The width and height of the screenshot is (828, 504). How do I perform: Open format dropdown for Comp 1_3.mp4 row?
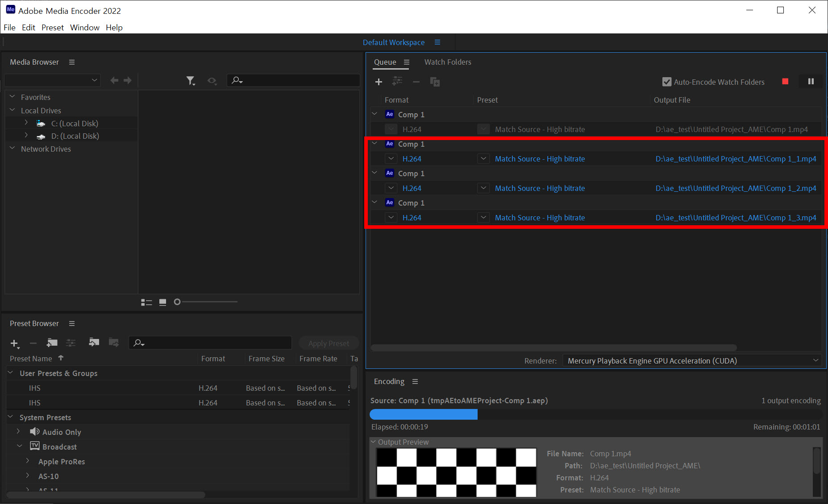(x=391, y=217)
